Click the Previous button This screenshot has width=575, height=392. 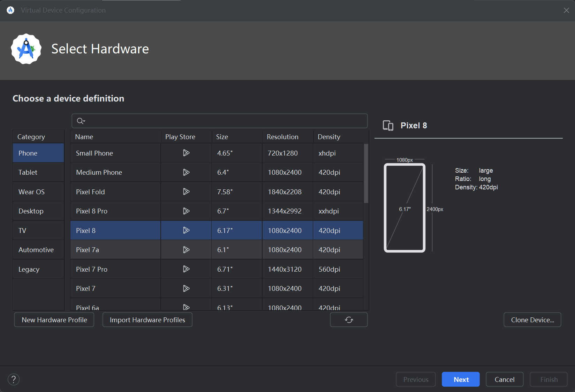(x=416, y=379)
